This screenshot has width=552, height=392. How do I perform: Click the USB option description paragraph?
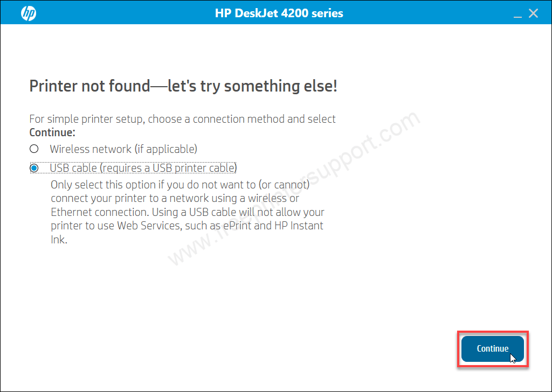point(188,212)
